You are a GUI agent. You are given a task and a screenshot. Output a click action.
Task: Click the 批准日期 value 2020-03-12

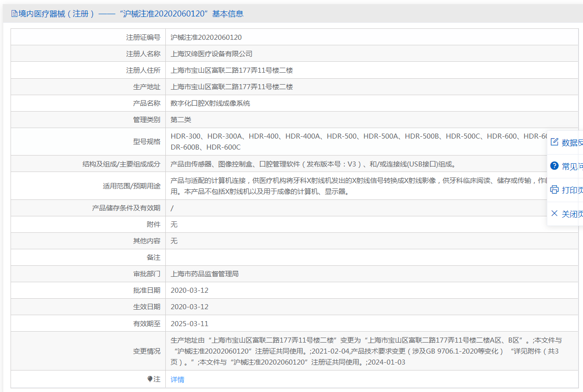click(190, 290)
